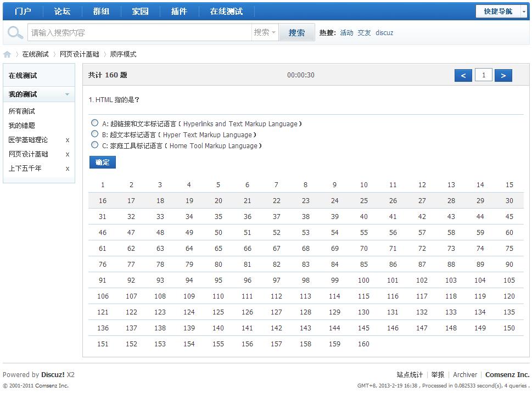The image size is (532, 393).
Task: Collapse the 我的测试 sidebar section
Action: click(67, 94)
